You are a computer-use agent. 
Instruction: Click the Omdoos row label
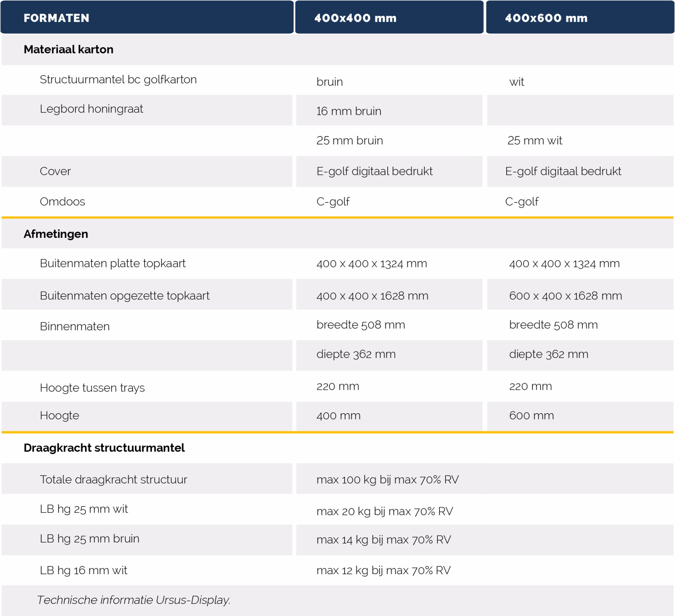tap(62, 202)
